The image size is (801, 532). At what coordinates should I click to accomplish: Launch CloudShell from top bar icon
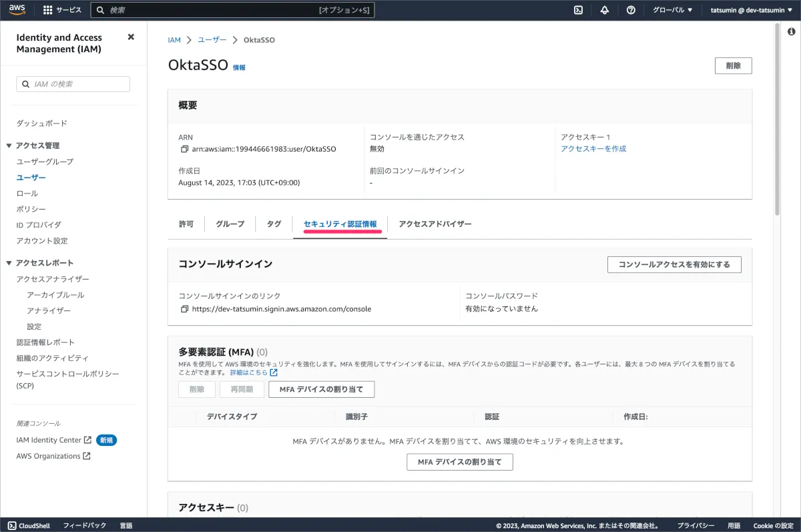click(x=579, y=10)
